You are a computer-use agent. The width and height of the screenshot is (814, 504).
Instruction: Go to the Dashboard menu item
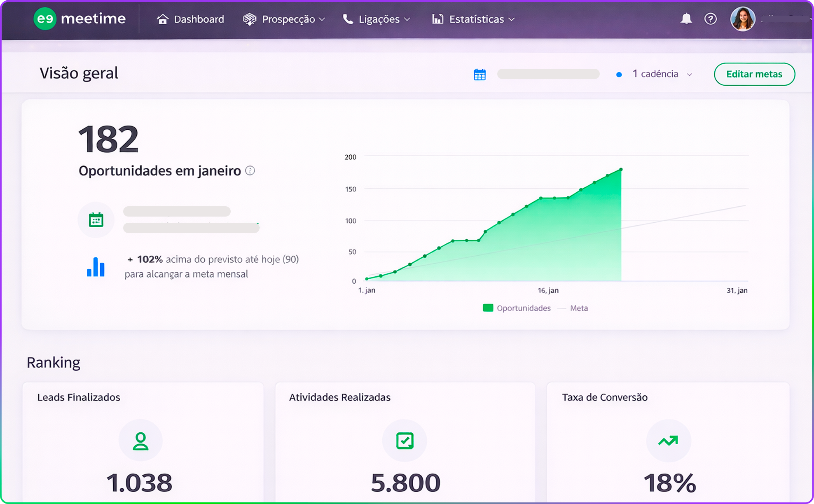pyautogui.click(x=190, y=19)
